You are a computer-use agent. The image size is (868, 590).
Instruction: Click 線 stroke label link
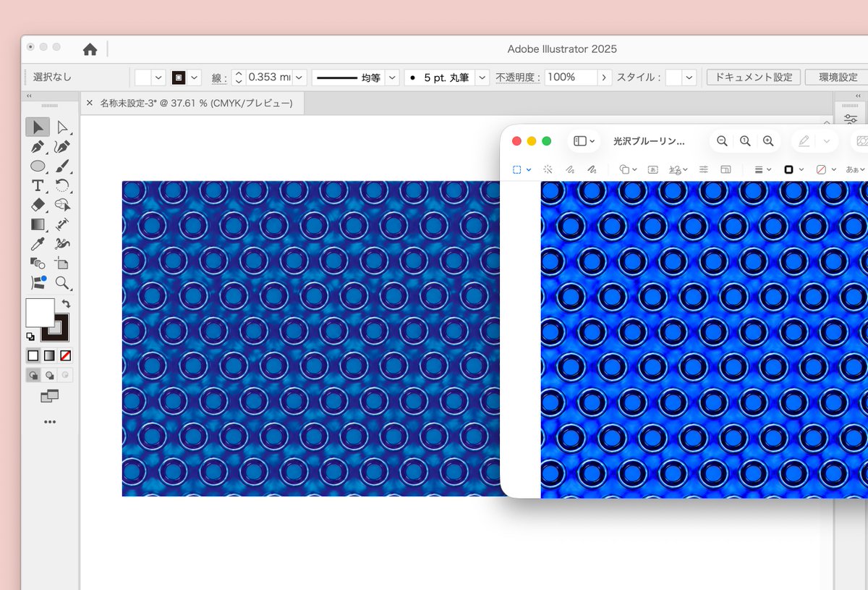[x=220, y=77]
